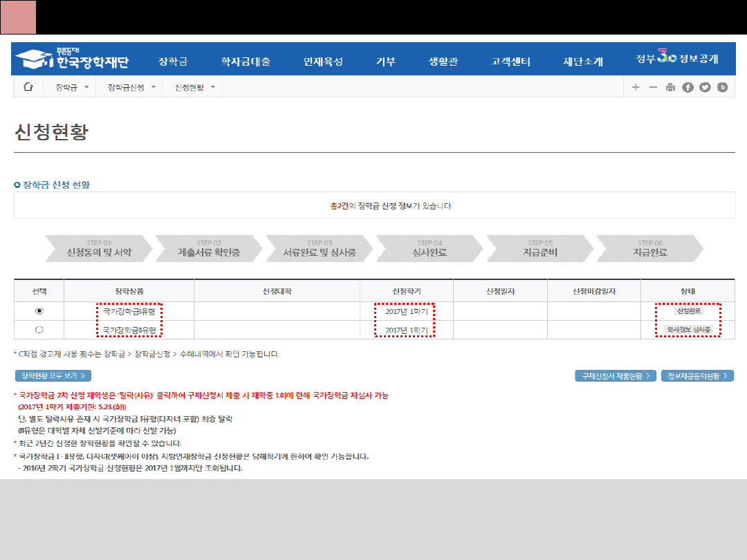The width and height of the screenshot is (747, 560).
Task: Click the blog icon in top bar
Action: click(x=722, y=87)
